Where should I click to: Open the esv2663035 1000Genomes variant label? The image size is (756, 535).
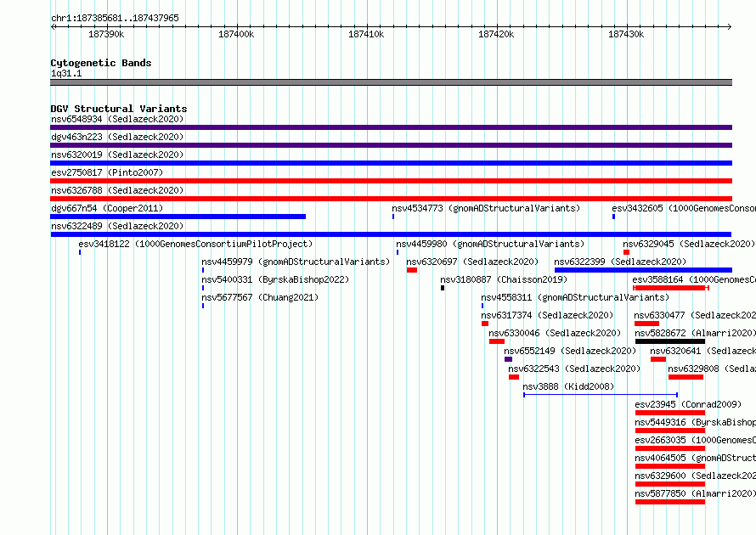[x=695, y=440]
